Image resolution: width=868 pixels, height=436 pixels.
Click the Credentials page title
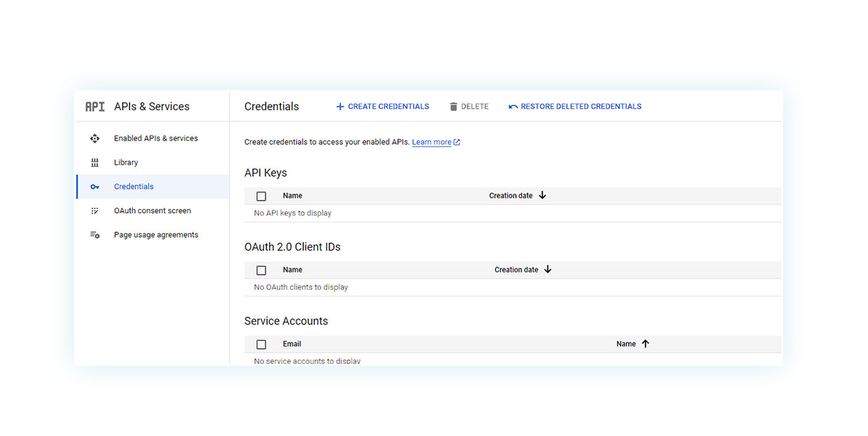[x=272, y=107]
